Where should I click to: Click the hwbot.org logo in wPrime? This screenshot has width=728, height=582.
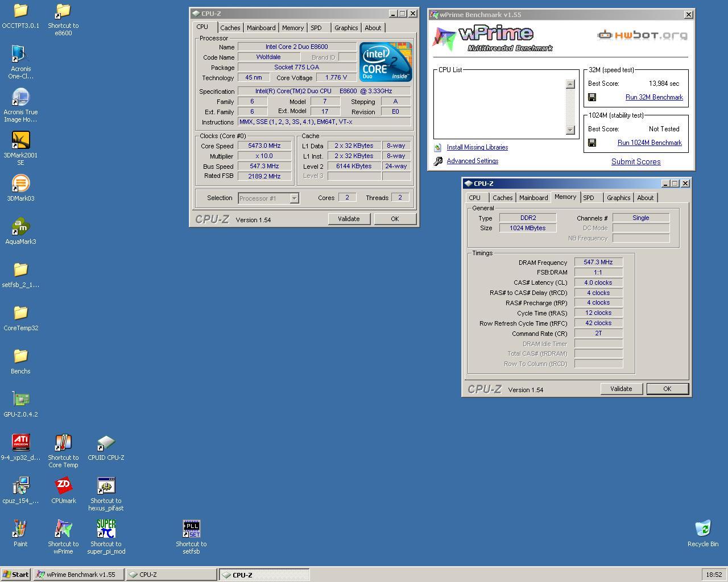click(x=642, y=35)
